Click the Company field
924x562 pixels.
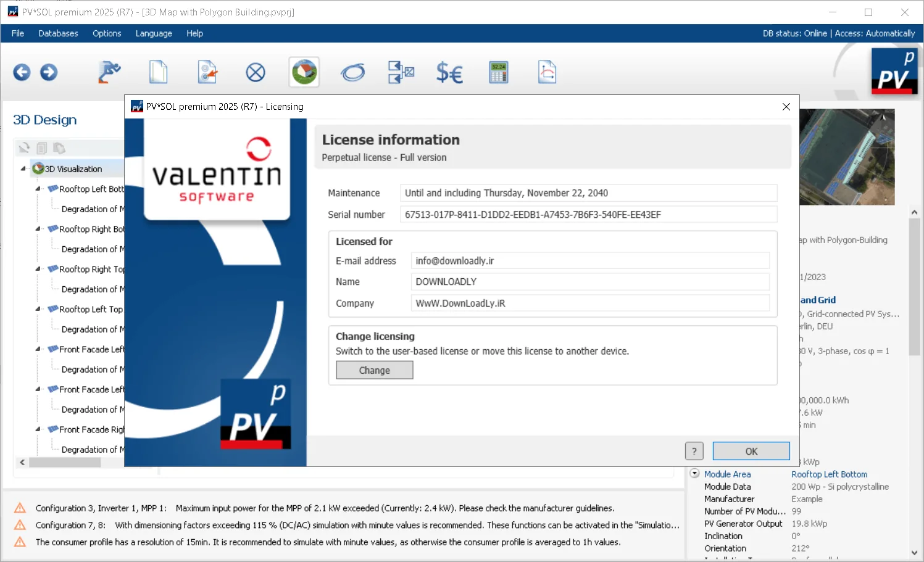[590, 304]
